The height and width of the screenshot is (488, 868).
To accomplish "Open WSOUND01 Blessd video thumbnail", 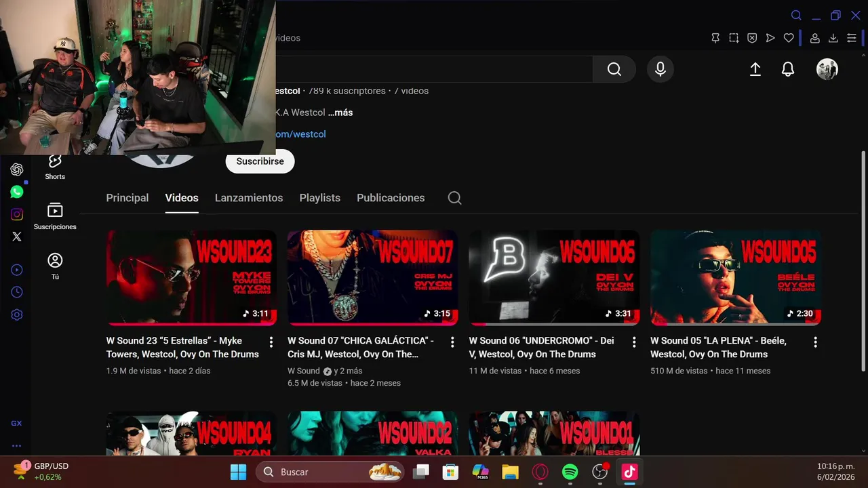I will [x=554, y=434].
